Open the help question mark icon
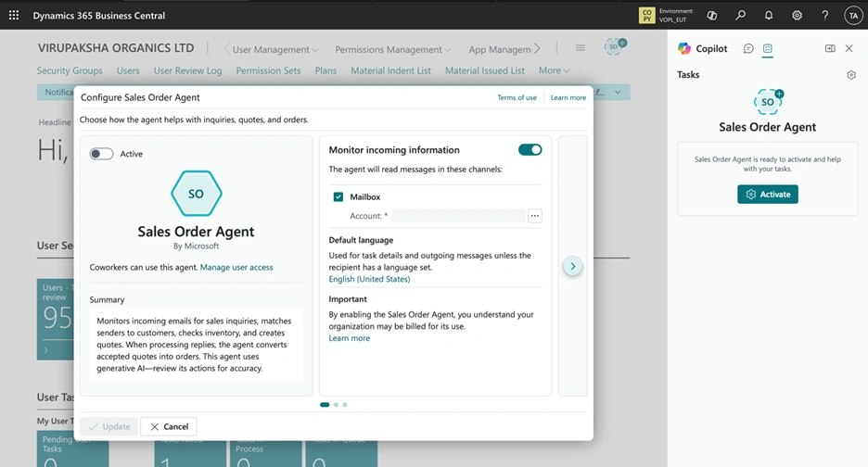The image size is (868, 467). pyautogui.click(x=824, y=16)
